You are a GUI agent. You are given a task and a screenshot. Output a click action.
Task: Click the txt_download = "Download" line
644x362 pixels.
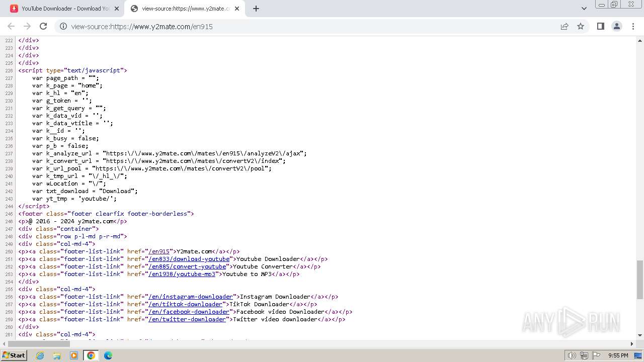coord(85,191)
